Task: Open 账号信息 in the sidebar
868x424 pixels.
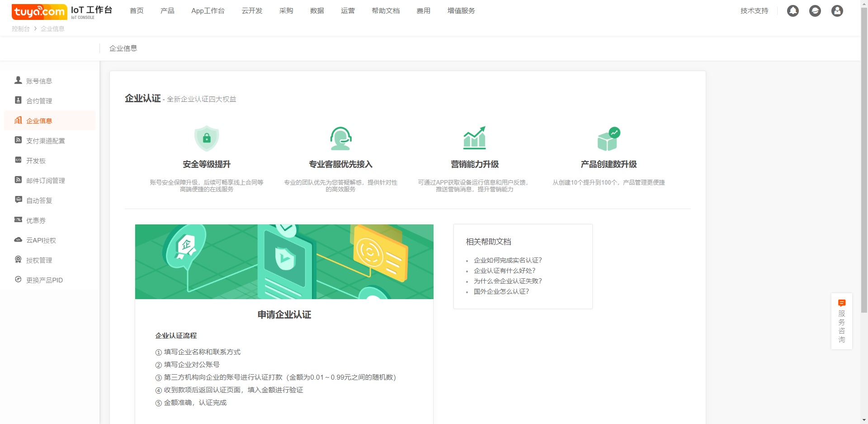Action: (39, 81)
